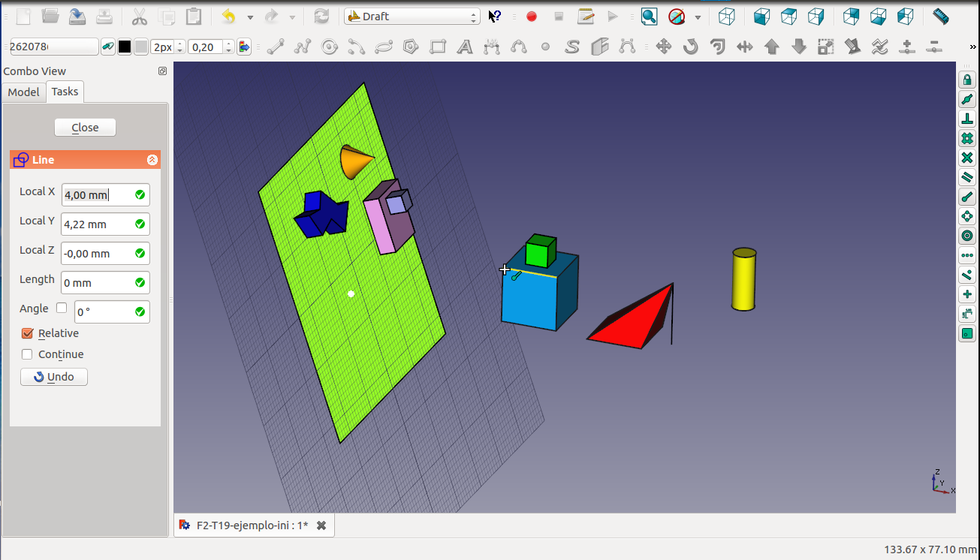Select the Draft Rectangle tool
The image size is (980, 560).
[438, 47]
